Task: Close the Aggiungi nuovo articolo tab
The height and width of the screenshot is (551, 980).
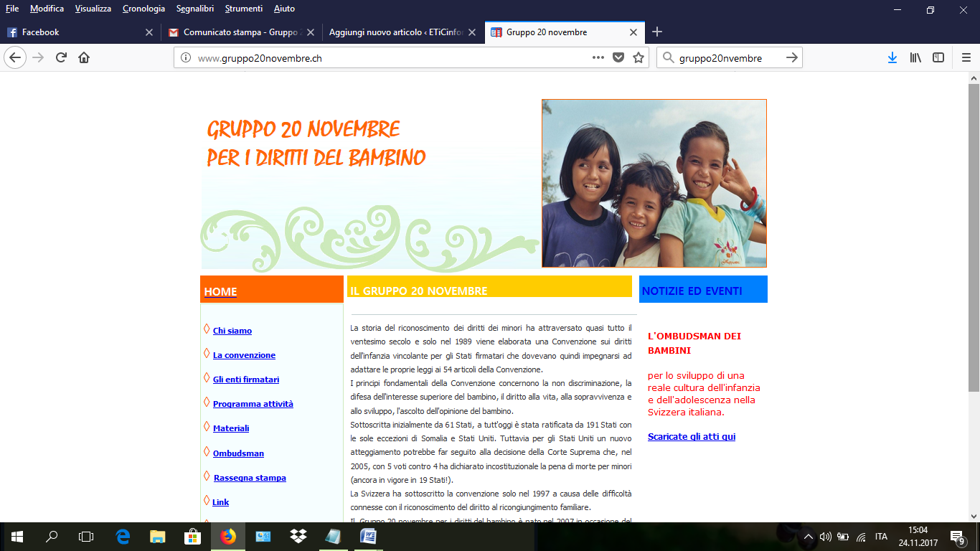Action: click(x=472, y=32)
